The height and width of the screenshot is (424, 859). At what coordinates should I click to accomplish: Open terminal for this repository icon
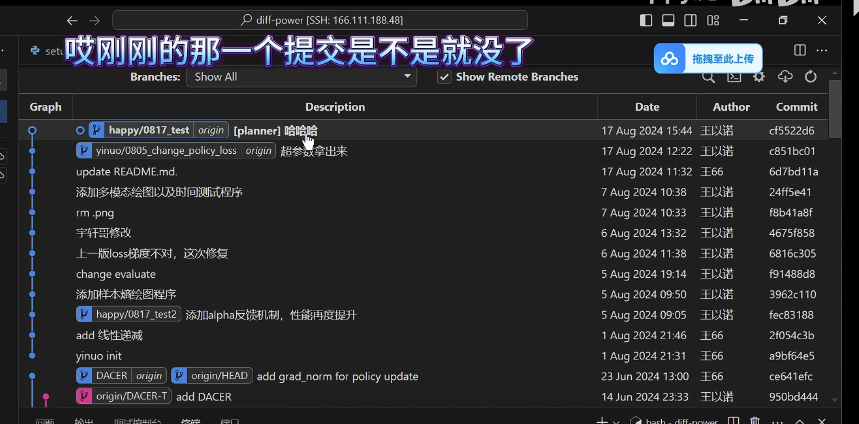[x=734, y=77]
